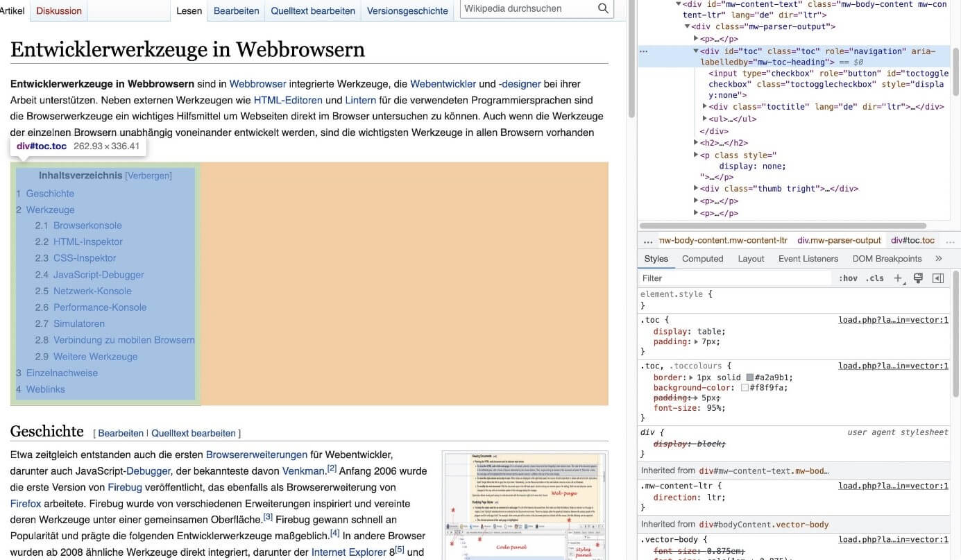Expand the border shorthand in .toccolours rule
This screenshot has width=961, height=560.
pyautogui.click(x=691, y=377)
